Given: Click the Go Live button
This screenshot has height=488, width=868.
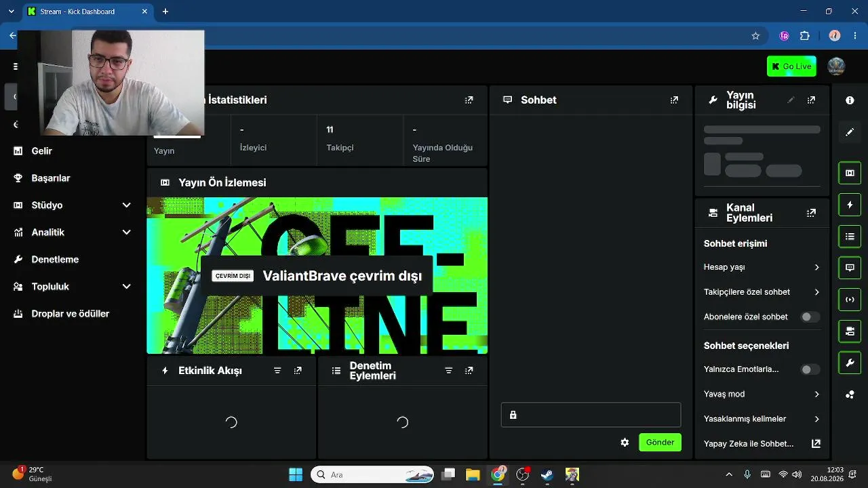Looking at the screenshot, I should point(791,66).
